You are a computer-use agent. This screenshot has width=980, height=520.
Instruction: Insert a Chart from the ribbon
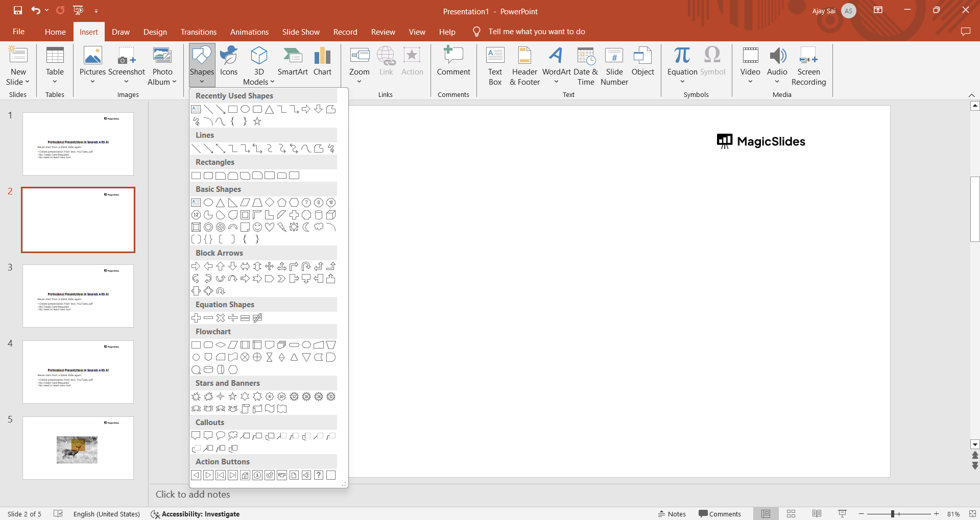coord(322,62)
